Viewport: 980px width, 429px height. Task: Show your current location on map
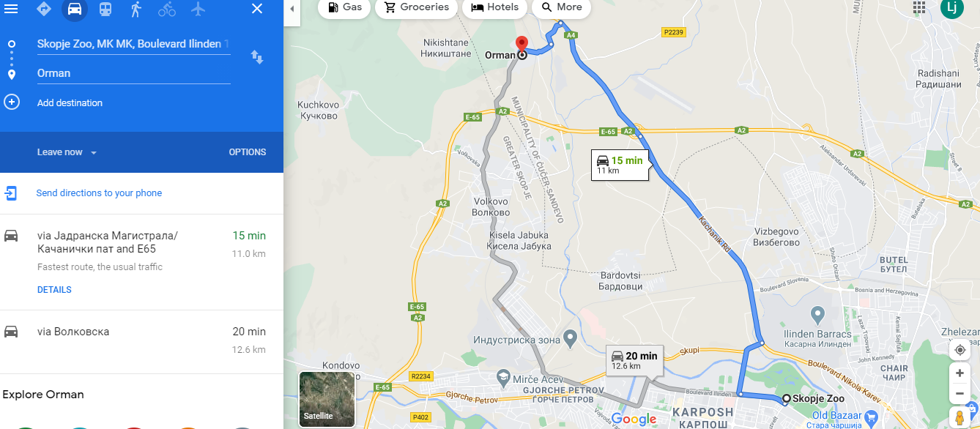point(960,350)
